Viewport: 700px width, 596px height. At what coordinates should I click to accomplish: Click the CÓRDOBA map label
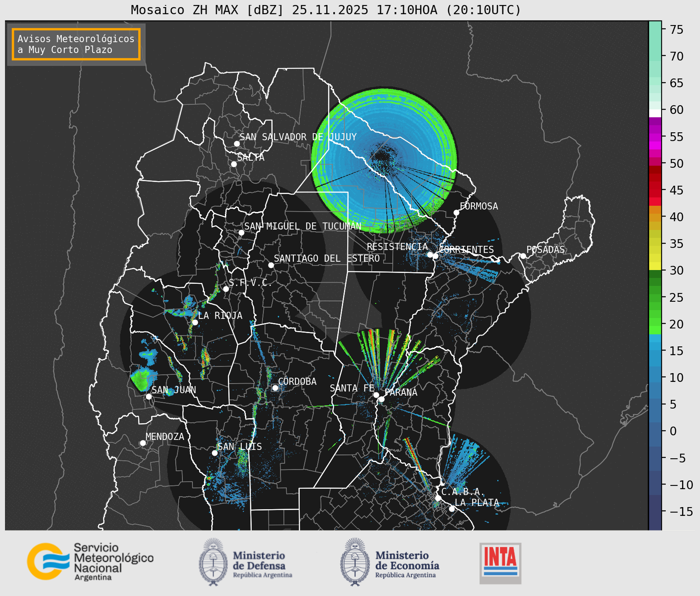coord(297,381)
